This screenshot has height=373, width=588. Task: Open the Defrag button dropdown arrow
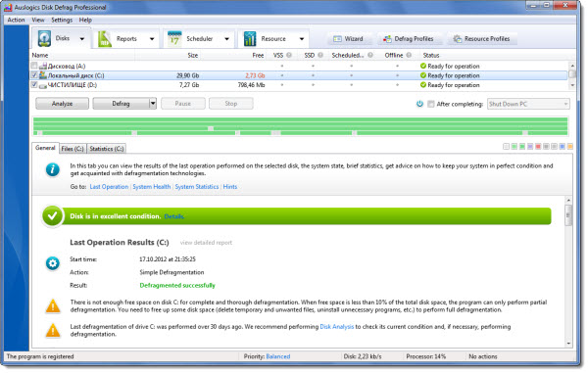pos(153,104)
